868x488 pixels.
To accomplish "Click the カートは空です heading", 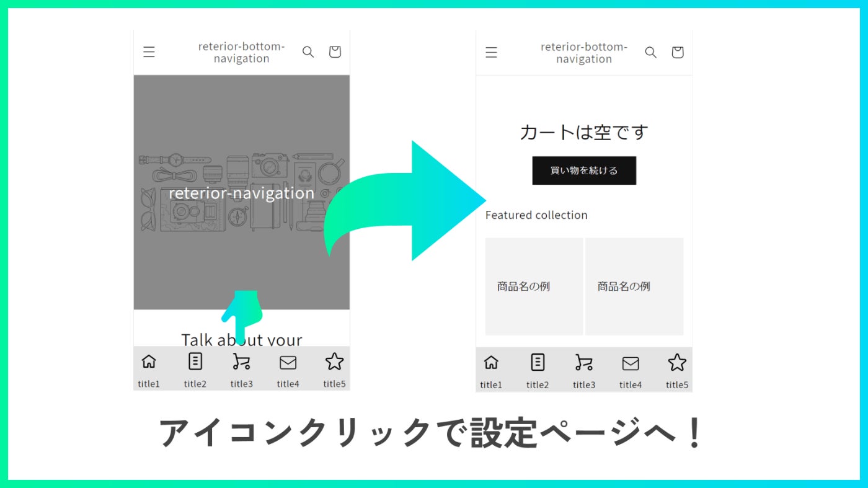I will [584, 132].
